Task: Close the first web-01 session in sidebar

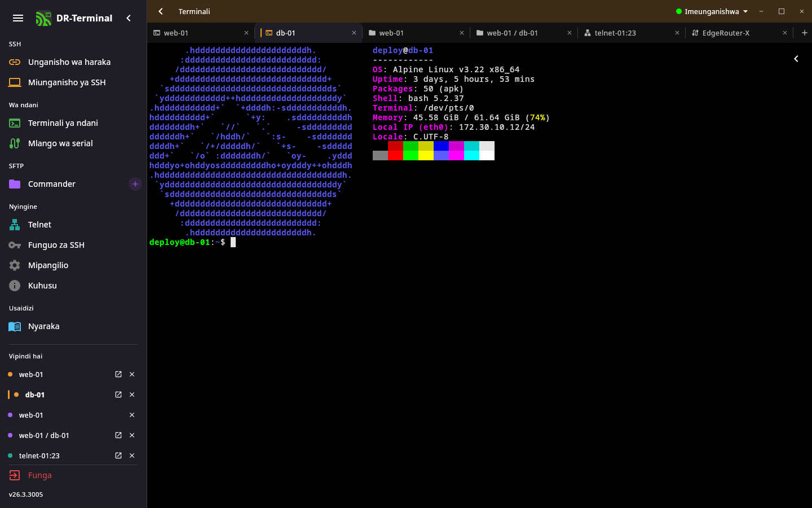Action: [x=132, y=374]
